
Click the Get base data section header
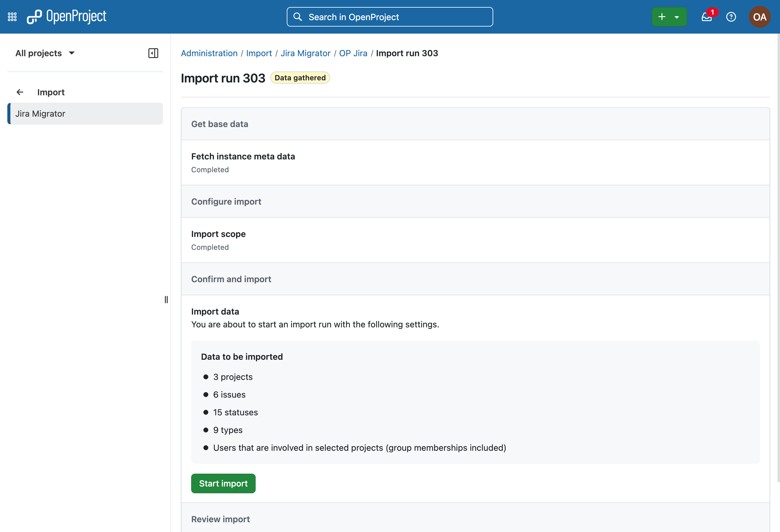pos(475,124)
